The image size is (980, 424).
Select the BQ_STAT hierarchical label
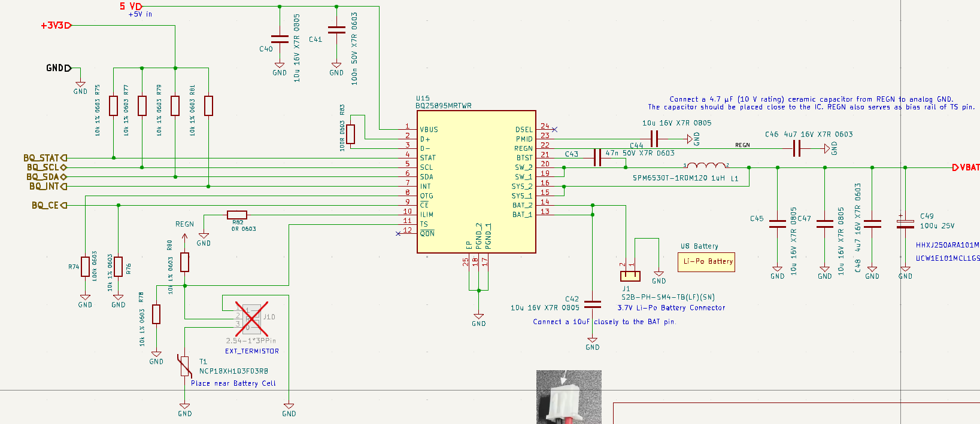coord(45,158)
